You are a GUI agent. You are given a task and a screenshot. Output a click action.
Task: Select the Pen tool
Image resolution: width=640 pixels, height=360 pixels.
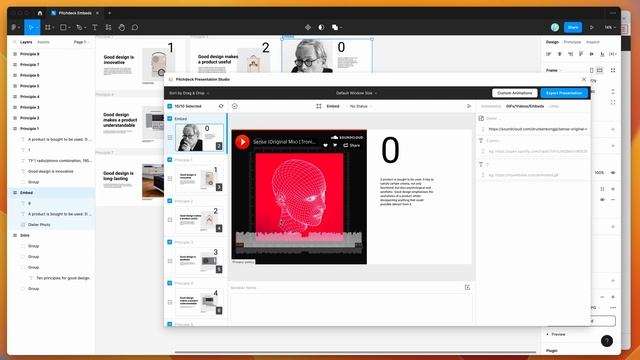tap(79, 27)
